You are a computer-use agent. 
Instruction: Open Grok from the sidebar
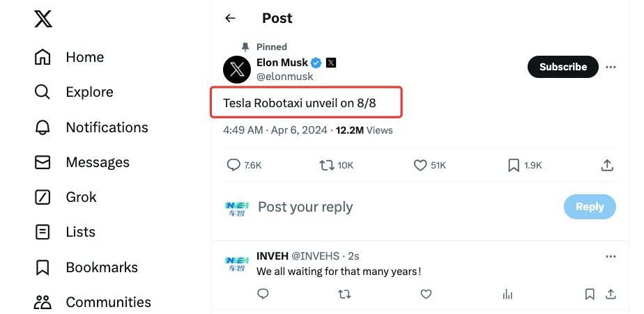click(81, 197)
